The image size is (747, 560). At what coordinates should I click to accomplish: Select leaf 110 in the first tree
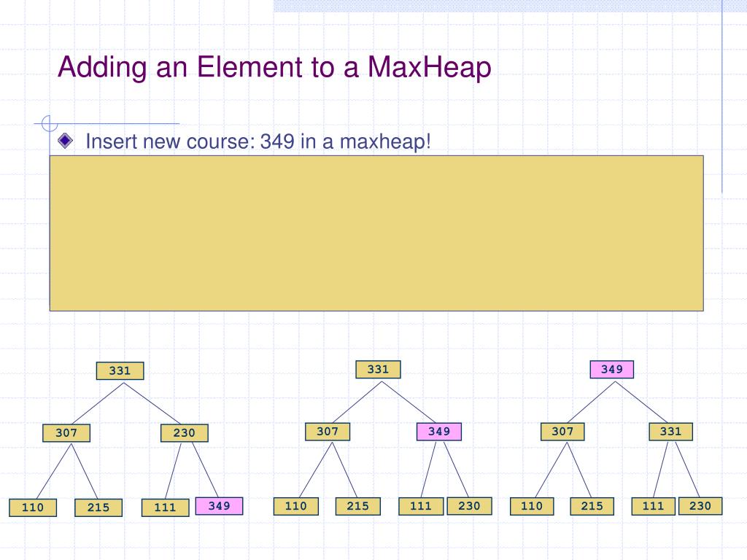[x=33, y=507]
